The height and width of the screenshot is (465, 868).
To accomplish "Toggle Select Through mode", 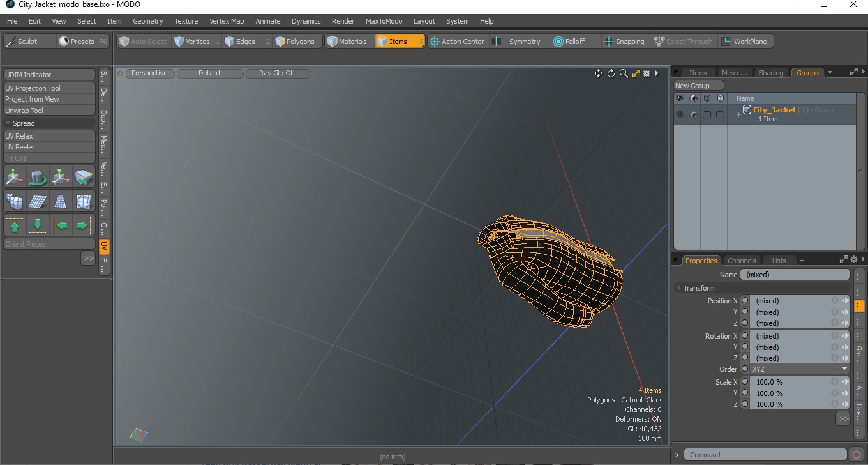I will [684, 42].
